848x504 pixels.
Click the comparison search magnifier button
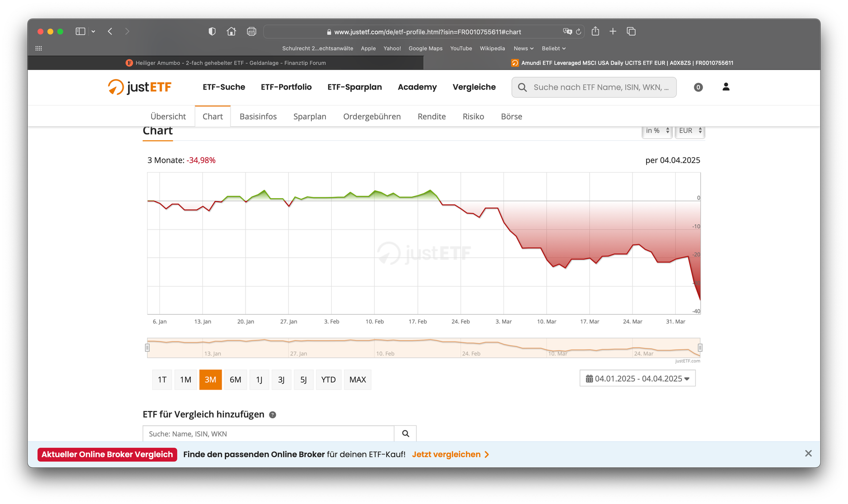(x=405, y=434)
